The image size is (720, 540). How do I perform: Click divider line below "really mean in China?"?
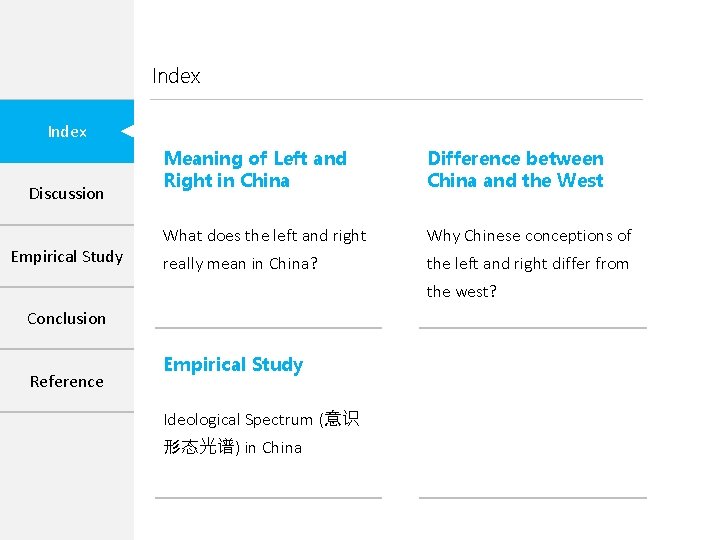[268, 327]
